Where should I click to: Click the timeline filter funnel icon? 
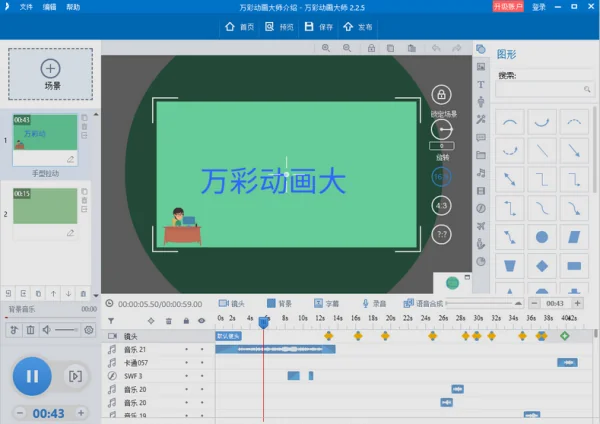111,321
